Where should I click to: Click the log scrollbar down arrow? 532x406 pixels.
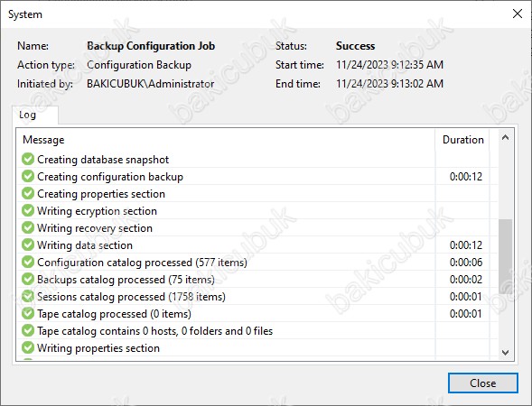505,353
